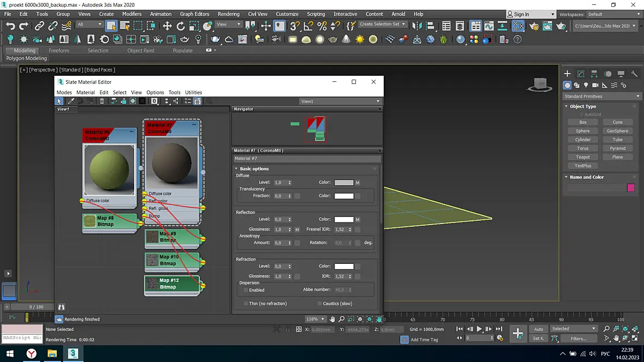644x362 pixels.
Task: Go to the timeline end frame
Action: coord(499,329)
